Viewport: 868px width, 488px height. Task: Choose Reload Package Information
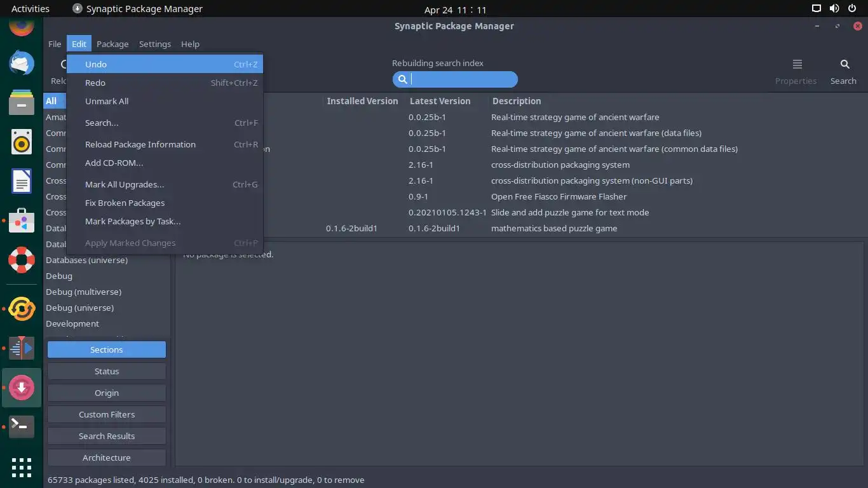pyautogui.click(x=165, y=144)
